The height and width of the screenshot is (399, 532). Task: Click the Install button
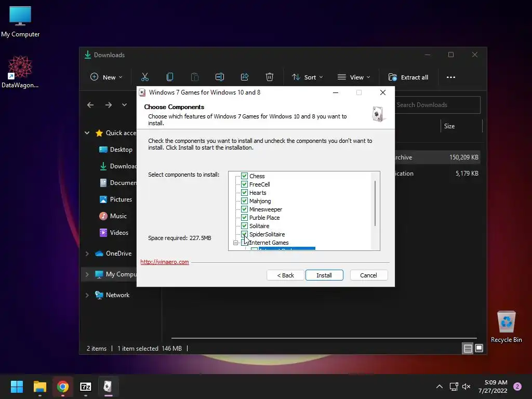coord(324,275)
